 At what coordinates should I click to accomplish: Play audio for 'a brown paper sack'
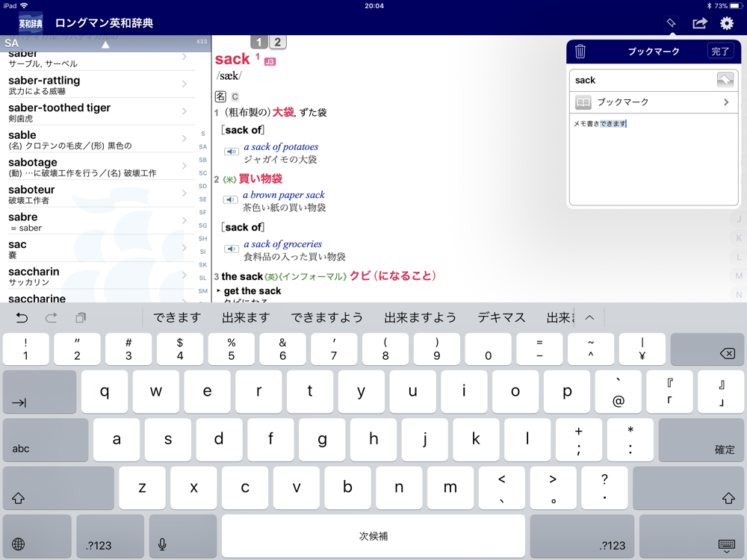pyautogui.click(x=231, y=199)
